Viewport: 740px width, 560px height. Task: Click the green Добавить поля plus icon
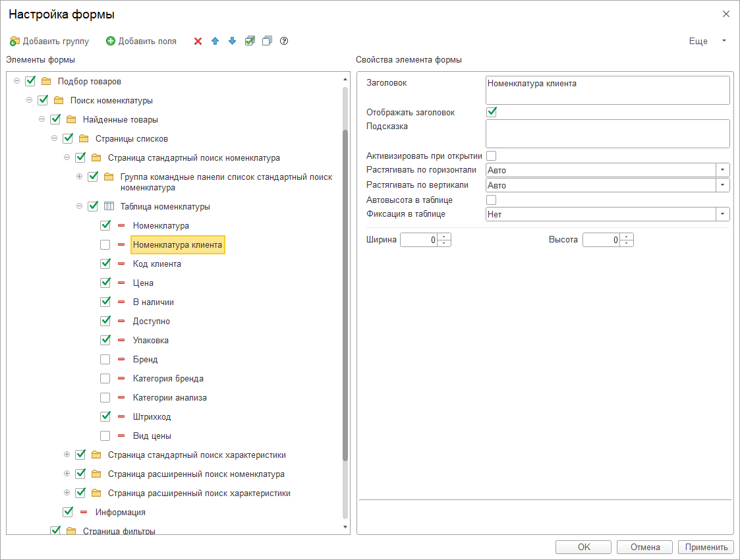coord(110,42)
